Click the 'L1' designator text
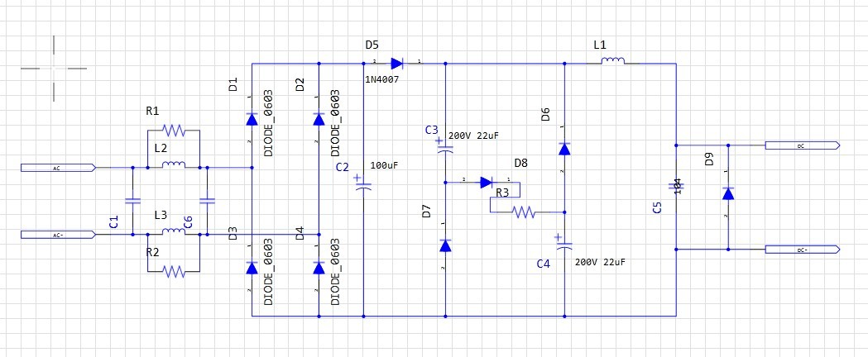The image size is (868, 357). point(600,45)
